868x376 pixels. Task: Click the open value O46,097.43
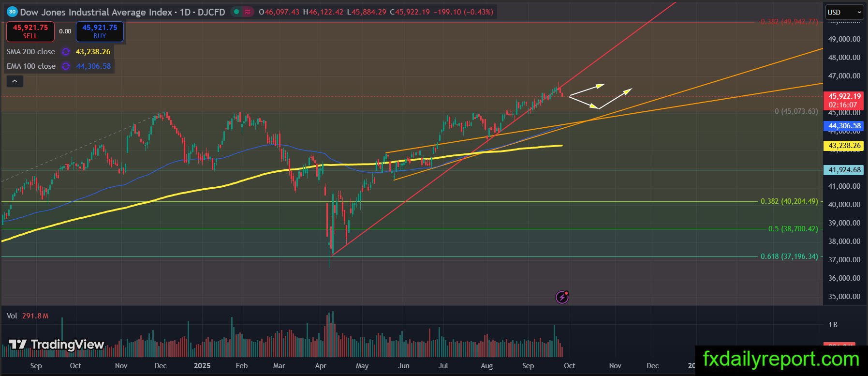click(280, 12)
